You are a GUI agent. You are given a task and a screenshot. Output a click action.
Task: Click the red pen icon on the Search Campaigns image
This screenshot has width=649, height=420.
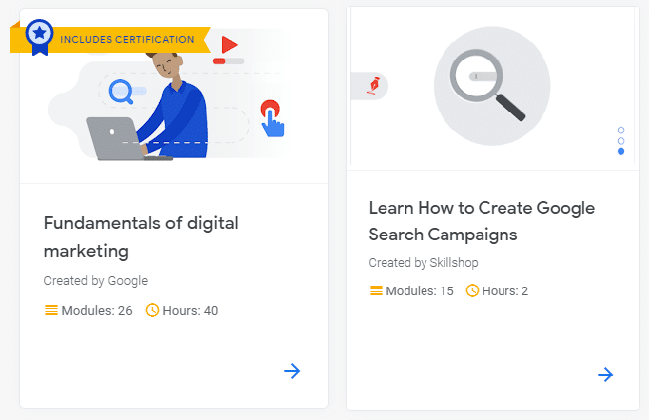pos(375,87)
